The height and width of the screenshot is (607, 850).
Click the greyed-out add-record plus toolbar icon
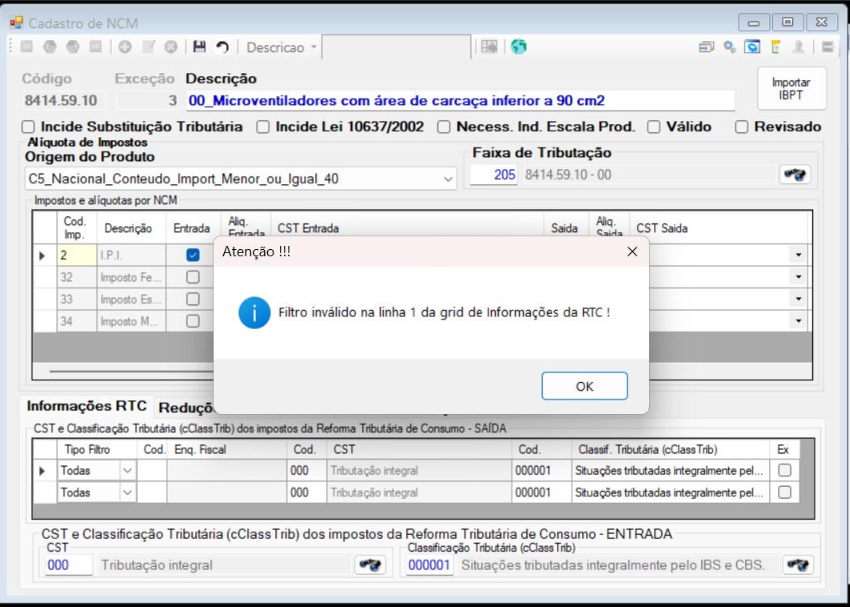pos(125,47)
